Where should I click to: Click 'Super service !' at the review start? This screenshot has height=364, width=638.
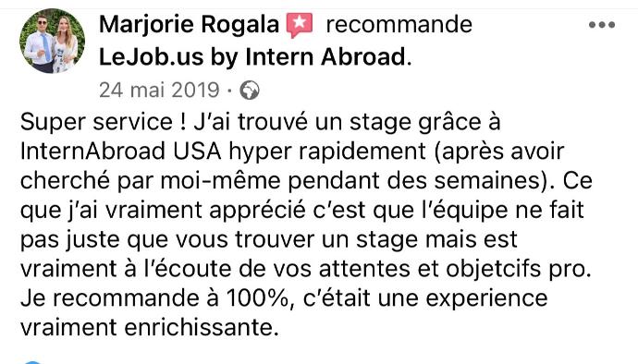tap(104, 122)
